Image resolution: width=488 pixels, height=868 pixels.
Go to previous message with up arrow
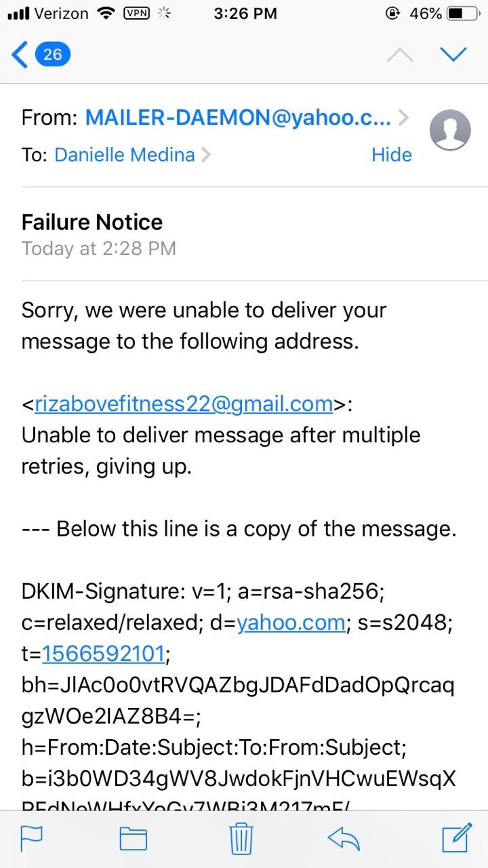point(400,55)
